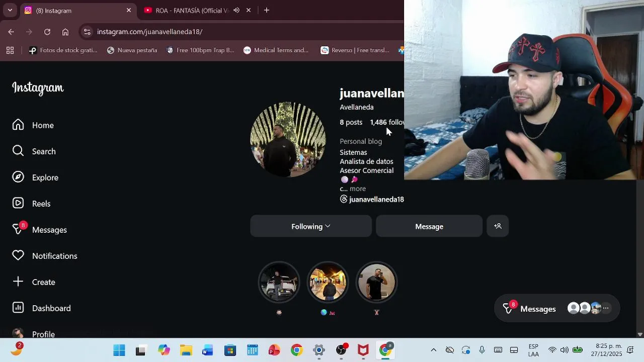
Task: Mute the YouTube tab audio icon
Action: tap(236, 10)
